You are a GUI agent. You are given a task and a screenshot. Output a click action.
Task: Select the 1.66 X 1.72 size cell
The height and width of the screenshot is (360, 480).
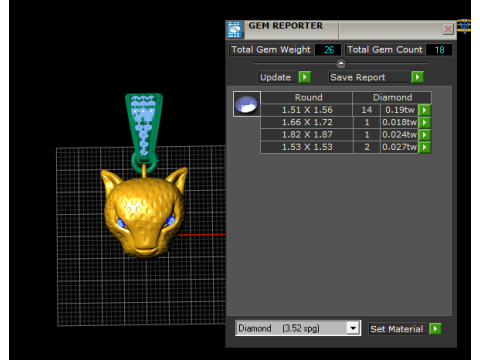(307, 122)
